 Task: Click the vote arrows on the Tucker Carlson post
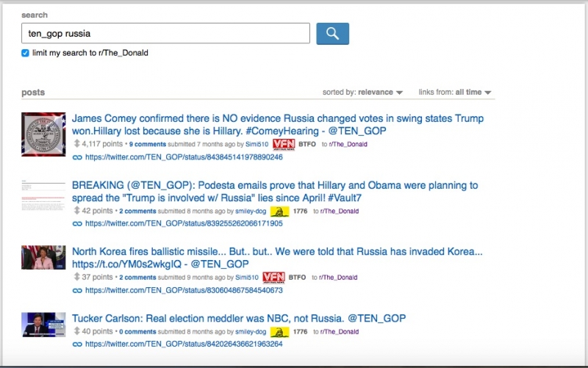point(76,332)
